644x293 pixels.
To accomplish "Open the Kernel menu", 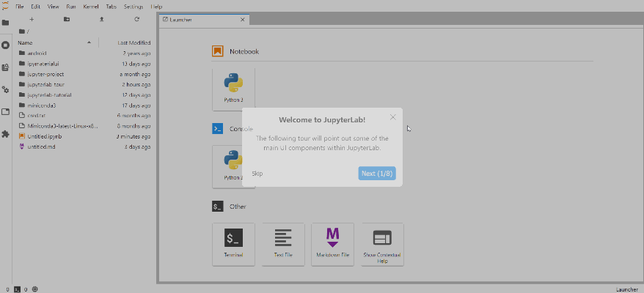I will click(91, 7).
